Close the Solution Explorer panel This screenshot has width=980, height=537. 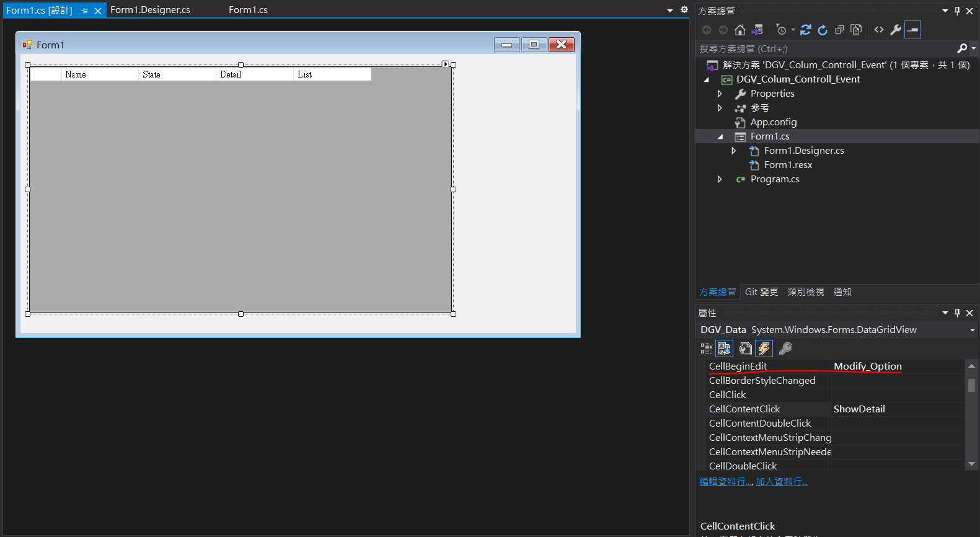point(970,11)
